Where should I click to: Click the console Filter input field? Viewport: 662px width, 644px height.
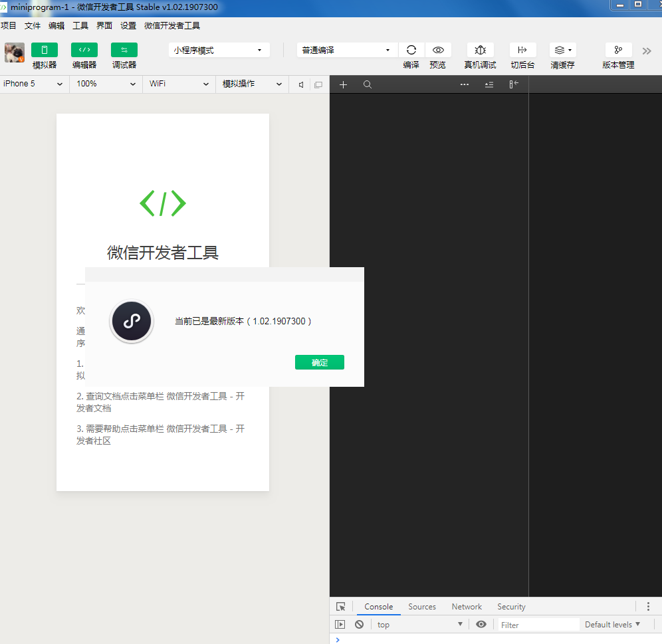538,625
